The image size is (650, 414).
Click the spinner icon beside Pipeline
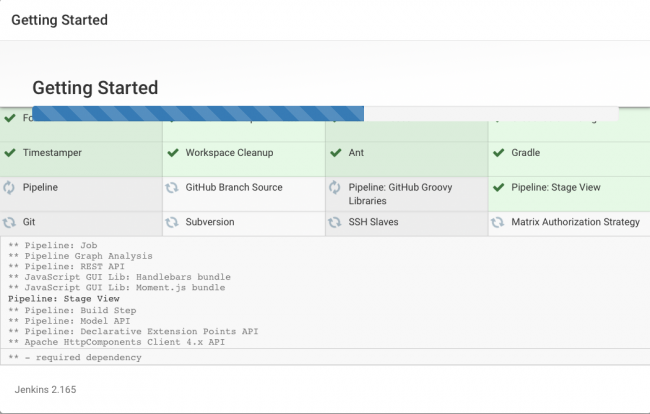10,188
